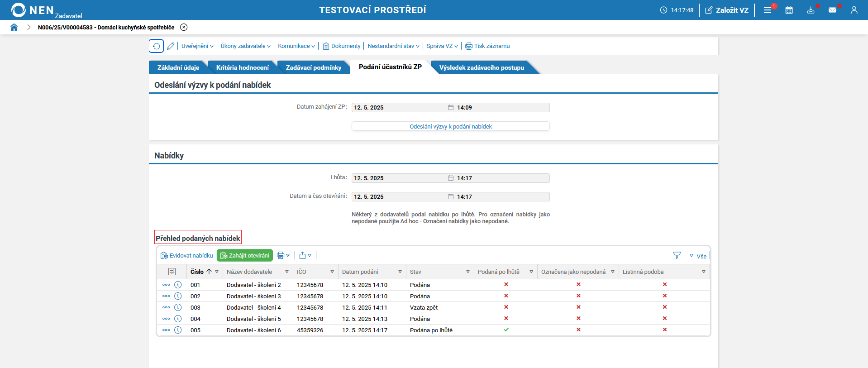Image resolution: width=868 pixels, height=368 pixels.
Task: Click the green checkmark in offer 005
Action: (506, 330)
